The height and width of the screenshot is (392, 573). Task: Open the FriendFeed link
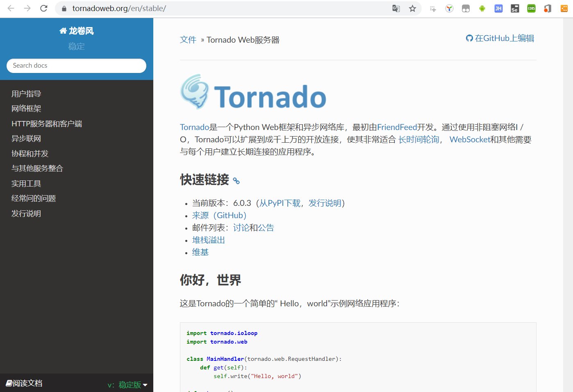[397, 127]
